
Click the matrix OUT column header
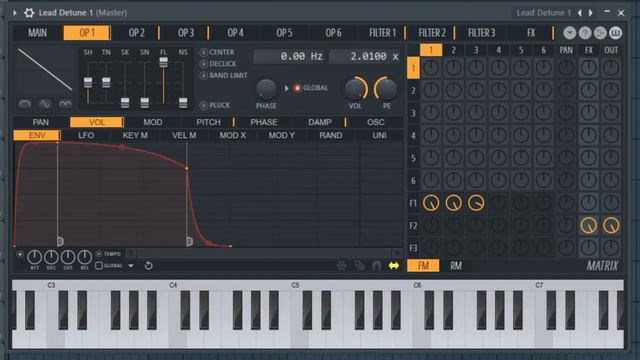611,50
